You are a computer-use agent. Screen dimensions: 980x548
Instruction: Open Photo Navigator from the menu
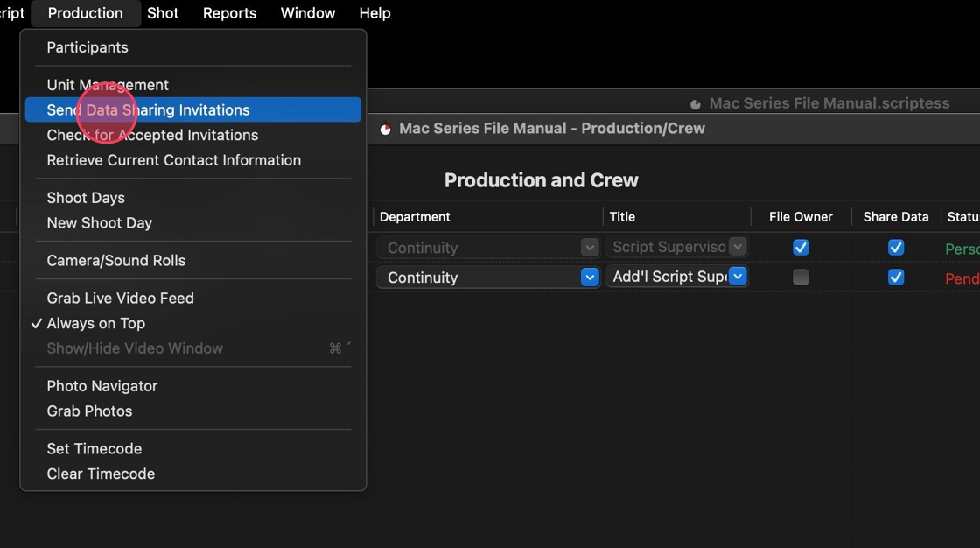click(x=101, y=386)
